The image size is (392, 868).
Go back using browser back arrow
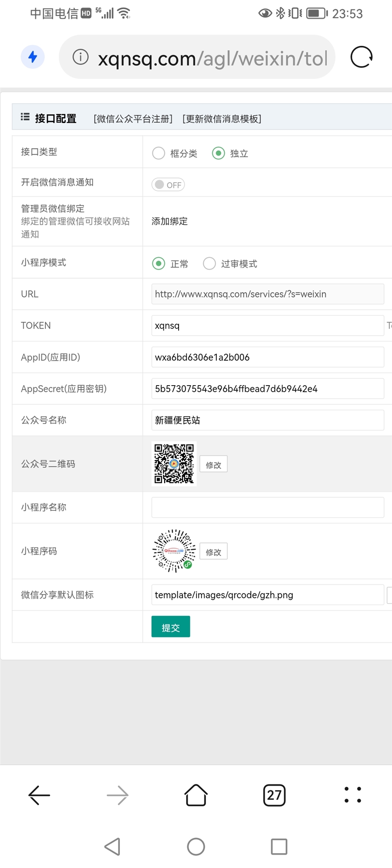(39, 795)
